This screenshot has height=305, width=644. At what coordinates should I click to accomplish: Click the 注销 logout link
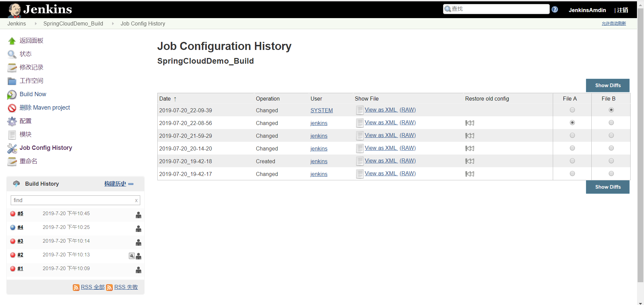click(623, 10)
